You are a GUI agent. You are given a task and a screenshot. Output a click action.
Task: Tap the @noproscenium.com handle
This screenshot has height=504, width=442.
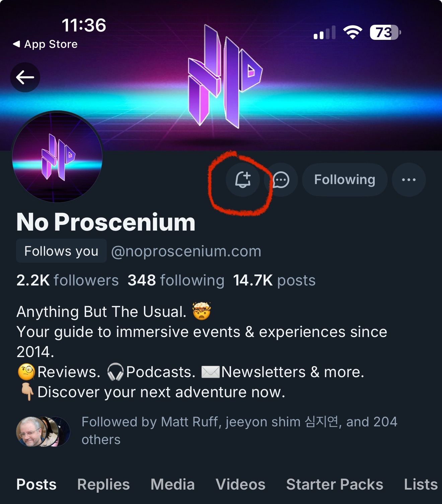186,251
